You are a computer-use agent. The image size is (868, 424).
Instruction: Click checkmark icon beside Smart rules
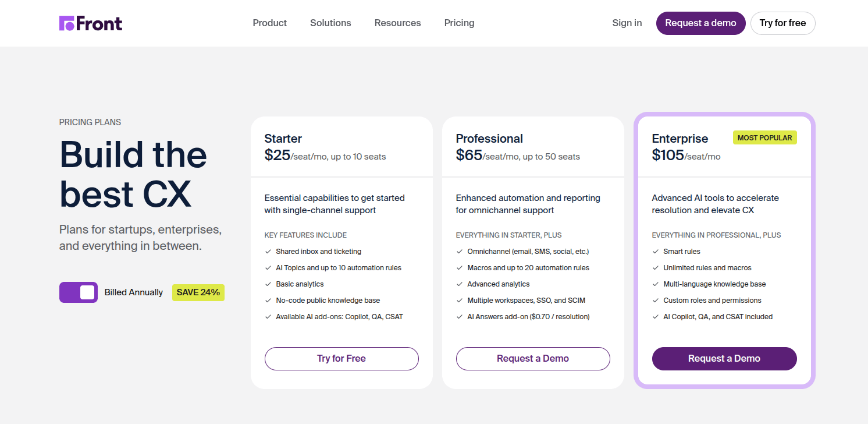(x=656, y=252)
